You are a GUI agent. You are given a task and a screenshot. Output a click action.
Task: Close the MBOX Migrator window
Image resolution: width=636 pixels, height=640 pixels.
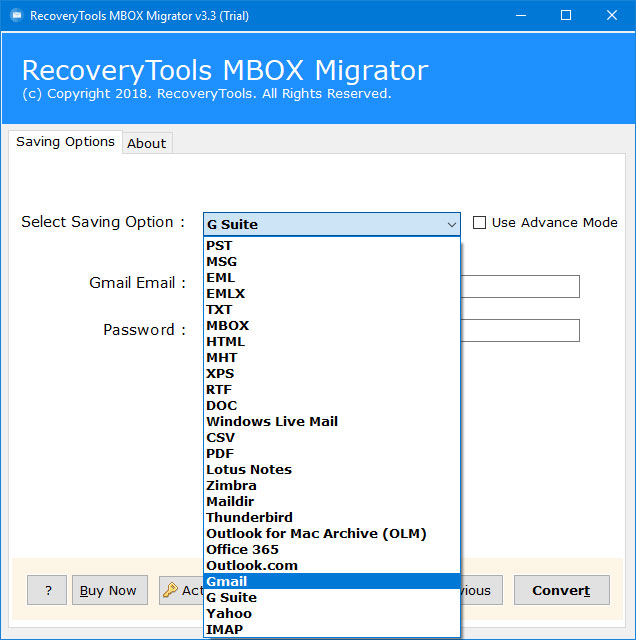click(x=612, y=16)
